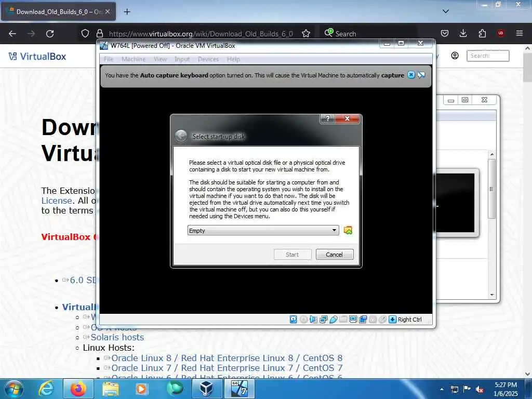
Task: Go back using the dialog's round arrow
Action: [x=181, y=136]
